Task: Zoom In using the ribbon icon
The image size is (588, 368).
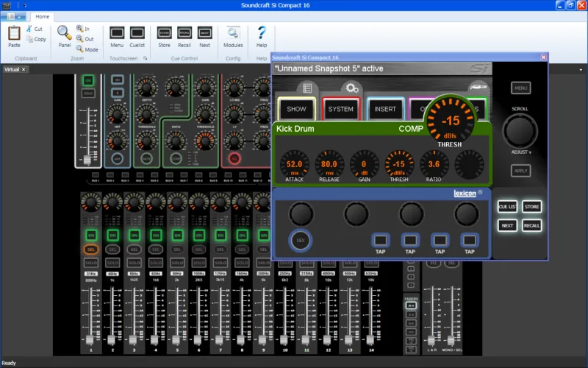Action: pos(79,28)
